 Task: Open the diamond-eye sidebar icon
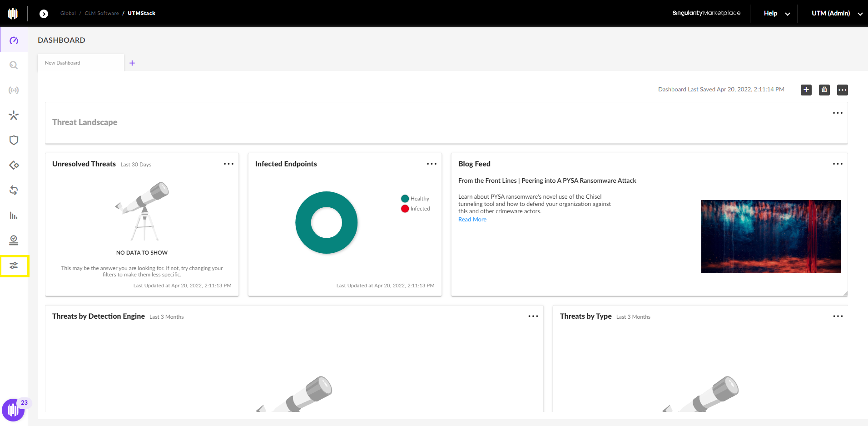(x=14, y=165)
